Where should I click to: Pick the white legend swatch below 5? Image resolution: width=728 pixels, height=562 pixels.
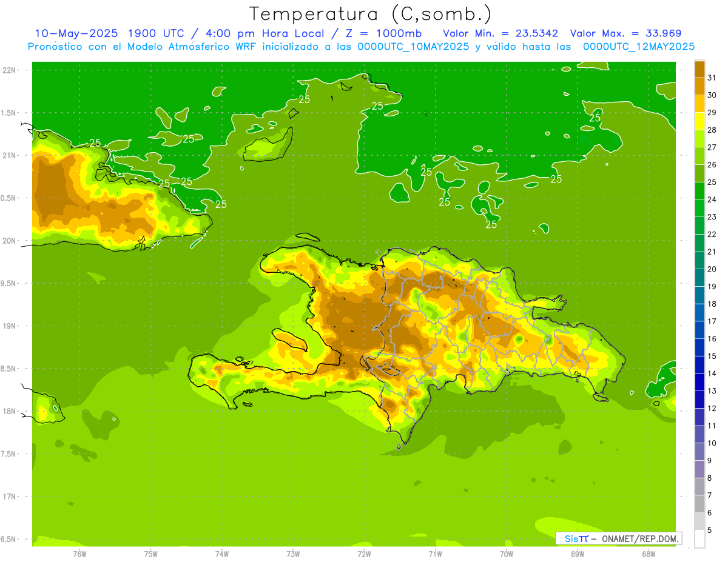point(699,538)
